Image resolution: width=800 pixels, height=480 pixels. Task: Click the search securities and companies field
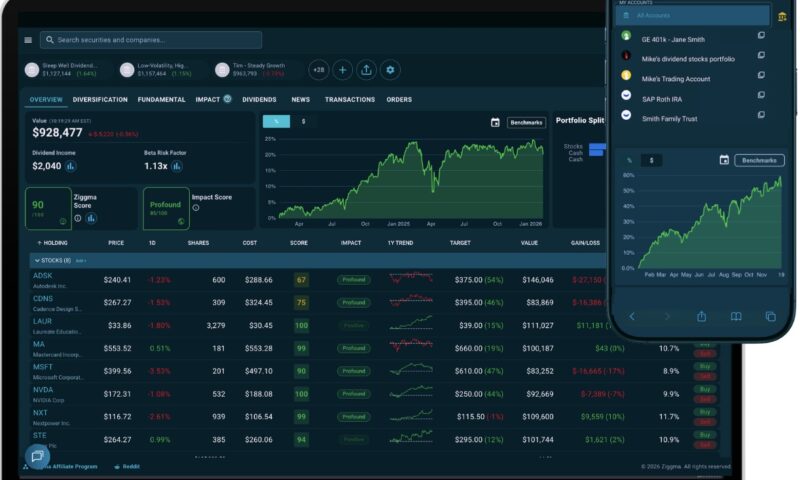coord(151,40)
